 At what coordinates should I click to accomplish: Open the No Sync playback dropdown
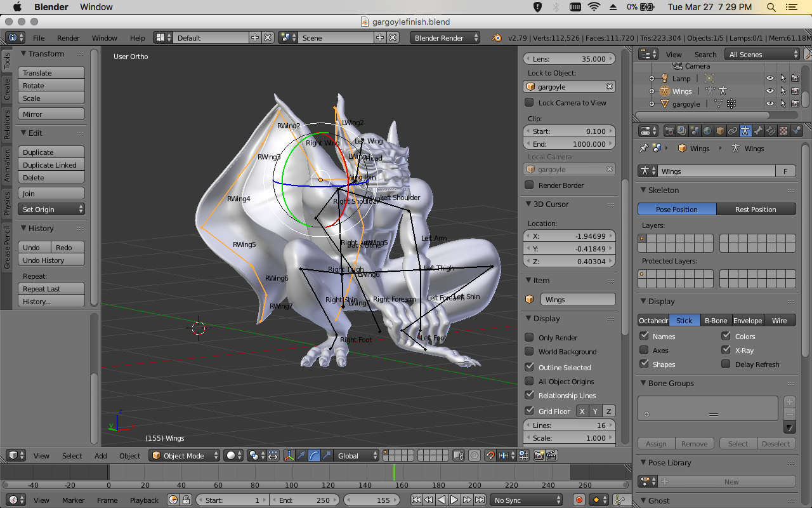[x=527, y=500]
